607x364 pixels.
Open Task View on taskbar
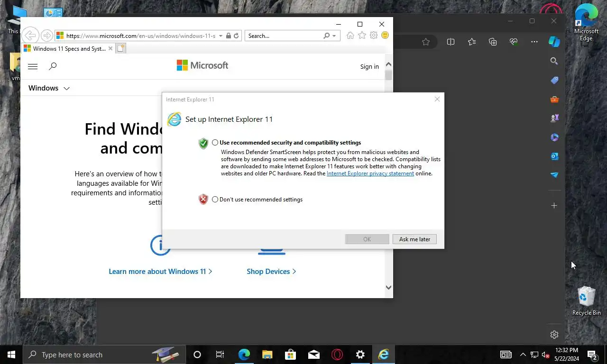220,355
